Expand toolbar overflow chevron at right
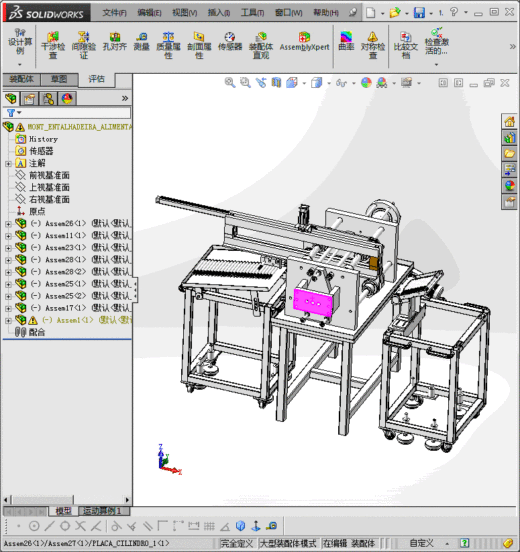The image size is (520, 552). click(x=513, y=46)
